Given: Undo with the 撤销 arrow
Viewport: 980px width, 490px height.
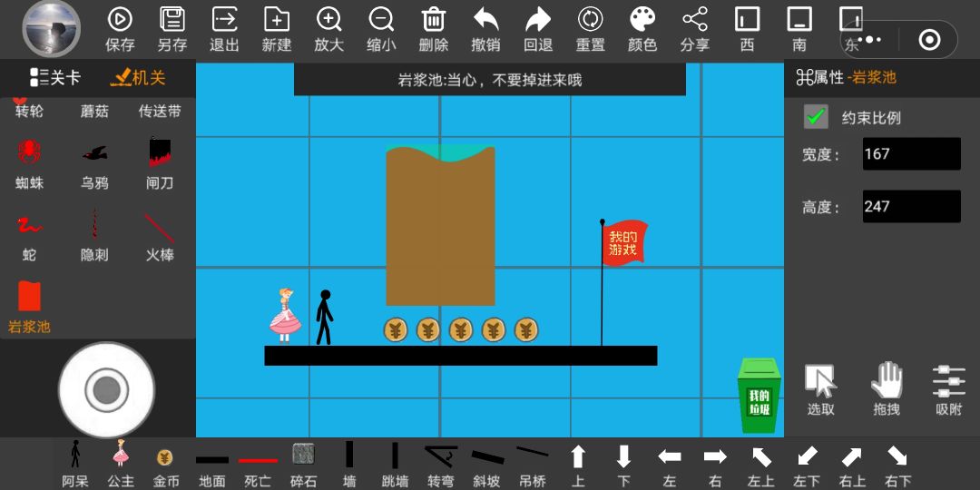Looking at the screenshot, I should point(485,19).
